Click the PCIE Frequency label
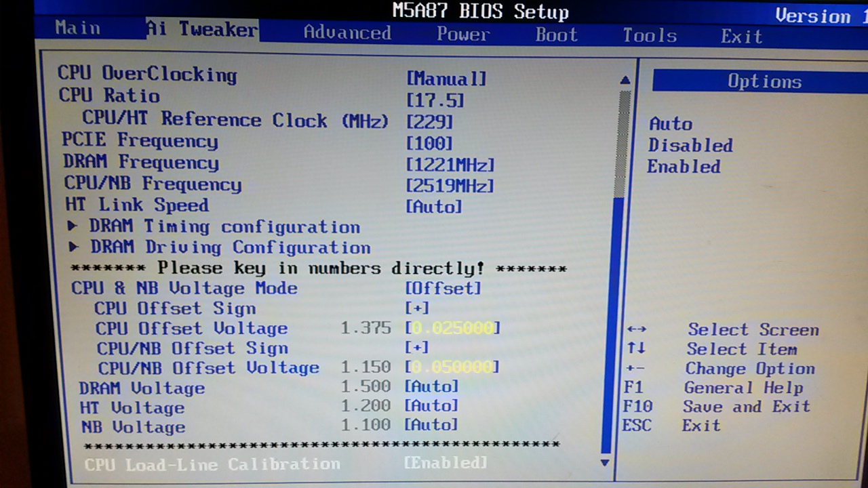 coord(140,140)
